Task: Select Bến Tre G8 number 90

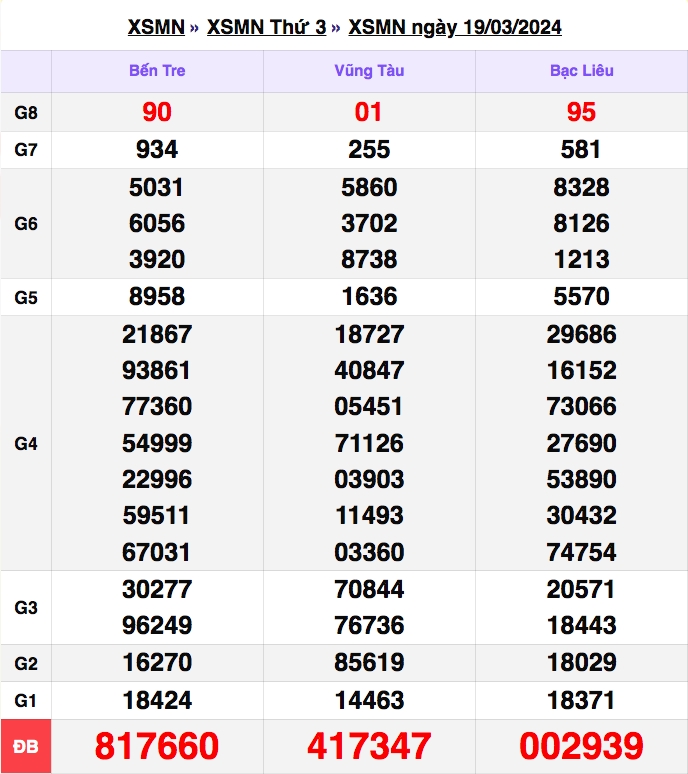Action: coord(157,112)
